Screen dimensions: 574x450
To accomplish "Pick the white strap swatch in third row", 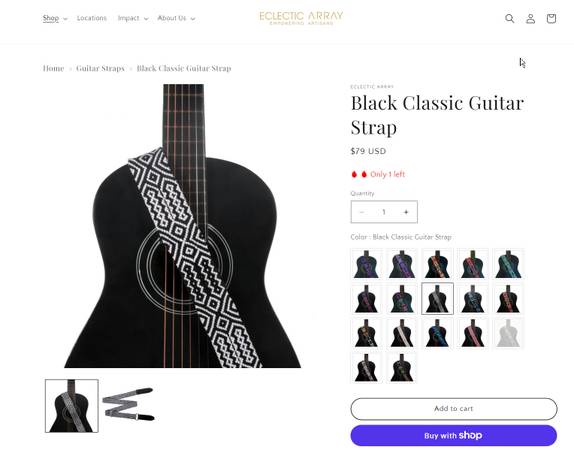I will [x=402, y=333].
